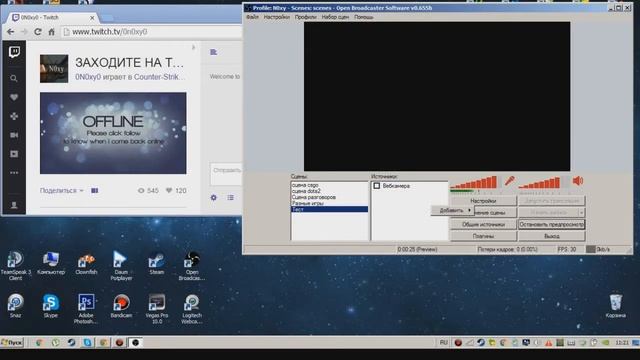Screen dimensions: 640x360
Task: Open the Steam desktop shortcut
Action: (x=156, y=263)
